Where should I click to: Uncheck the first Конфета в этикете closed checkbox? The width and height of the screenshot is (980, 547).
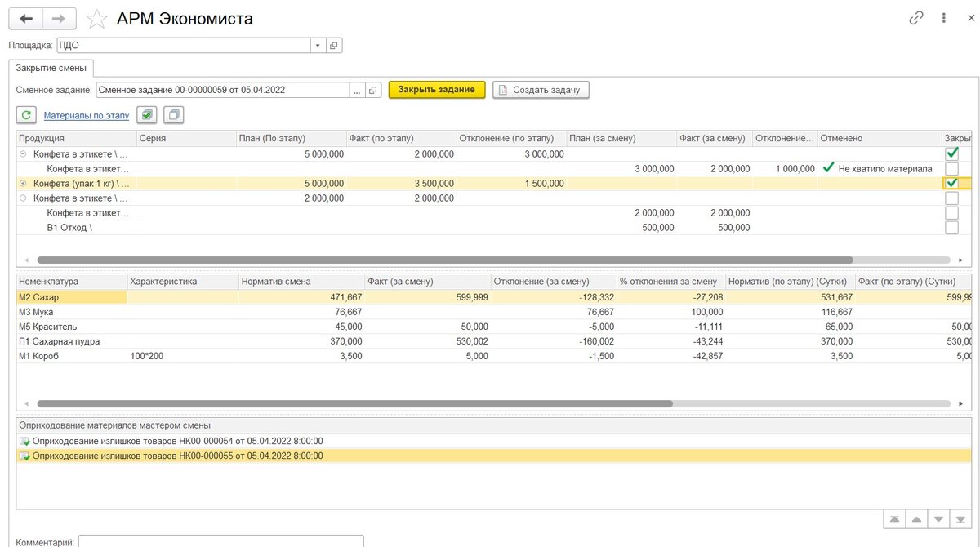coord(951,153)
